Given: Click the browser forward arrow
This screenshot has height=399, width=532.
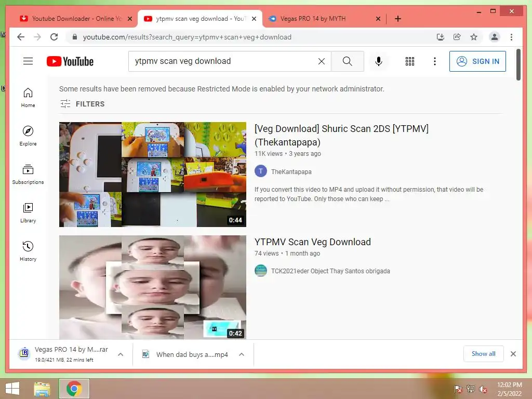Looking at the screenshot, I should 37,37.
